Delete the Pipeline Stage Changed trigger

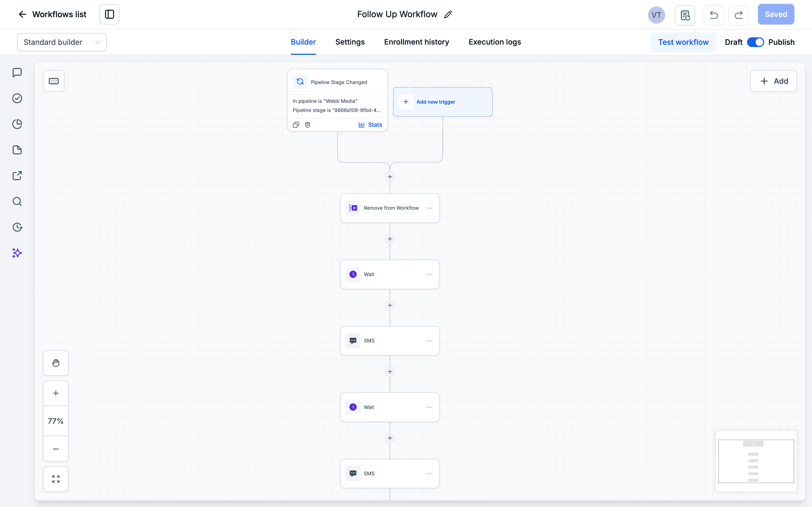pyautogui.click(x=307, y=125)
